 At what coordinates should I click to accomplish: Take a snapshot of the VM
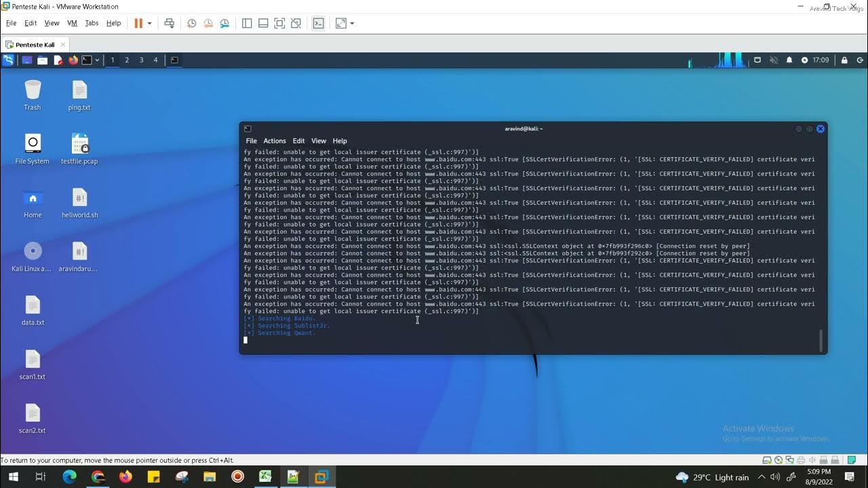pyautogui.click(x=192, y=23)
